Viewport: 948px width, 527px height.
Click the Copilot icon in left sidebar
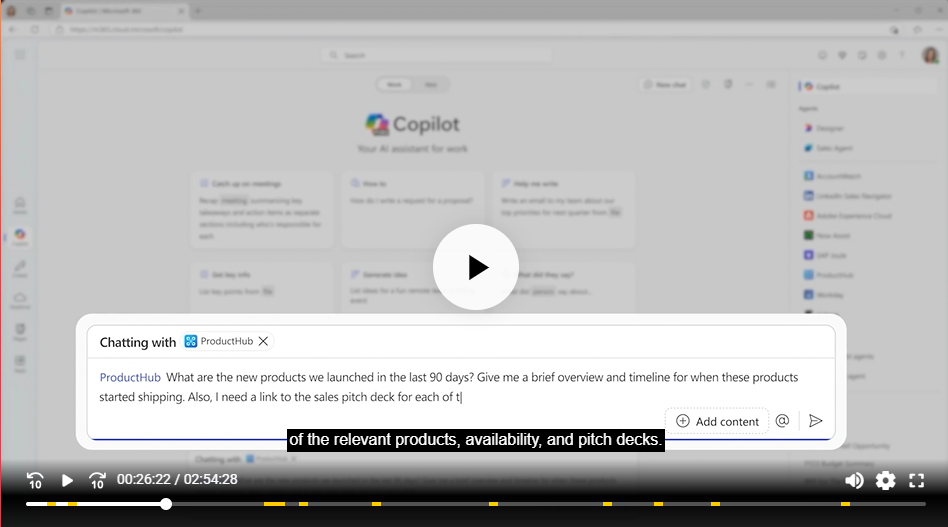pos(20,236)
